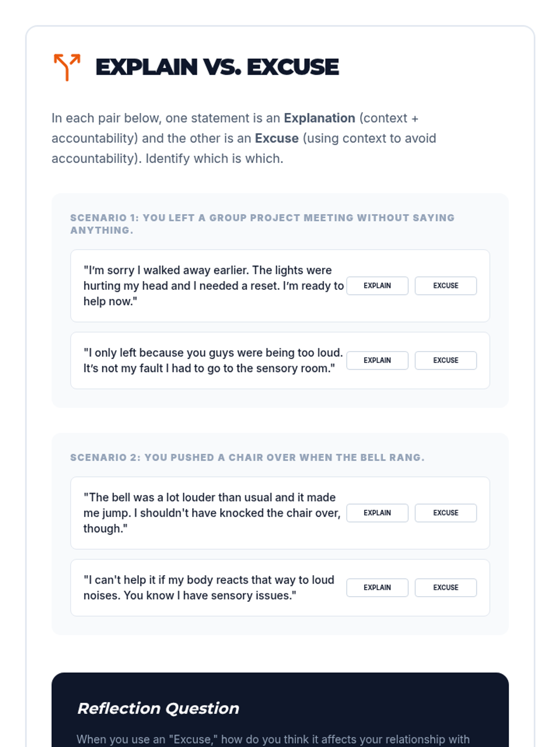Click the "Reflection Question" heading
The height and width of the screenshot is (747, 560).
[158, 708]
